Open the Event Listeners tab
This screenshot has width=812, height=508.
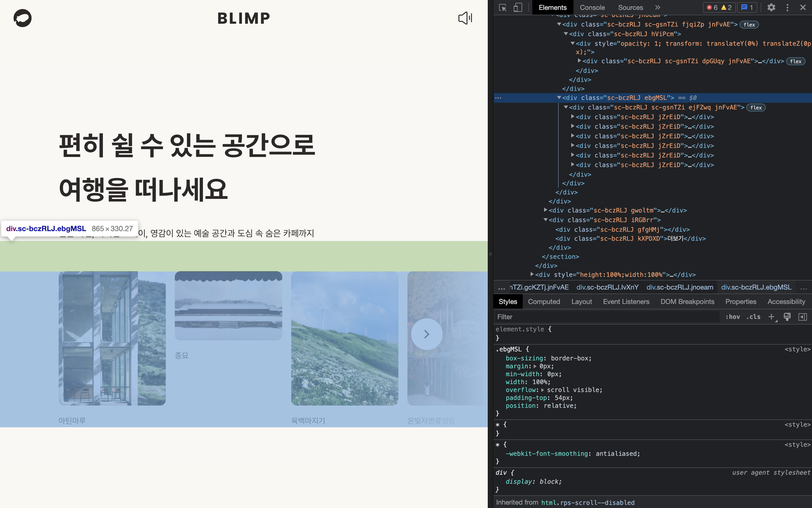[626, 302]
